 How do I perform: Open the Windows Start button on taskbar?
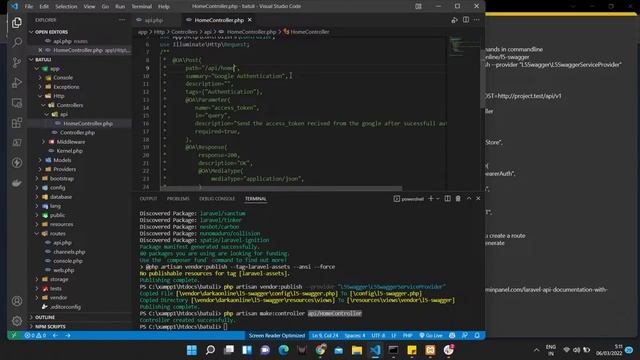pos(191,350)
